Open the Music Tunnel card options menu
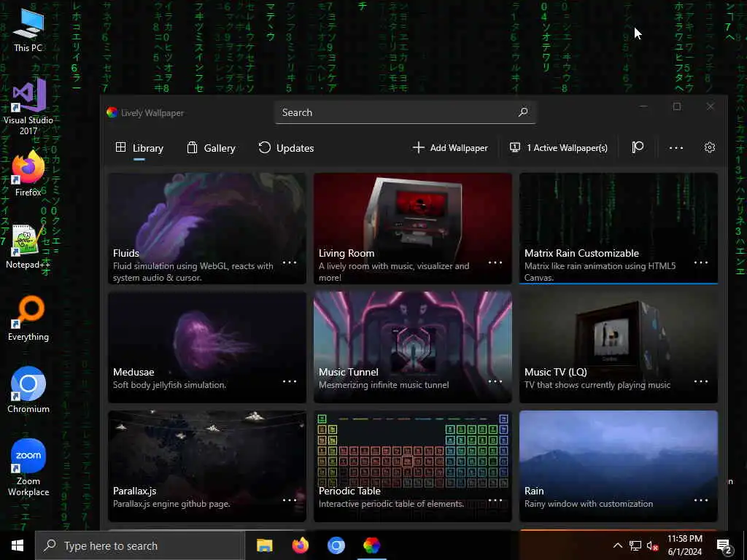This screenshot has width=747, height=560. point(495,381)
